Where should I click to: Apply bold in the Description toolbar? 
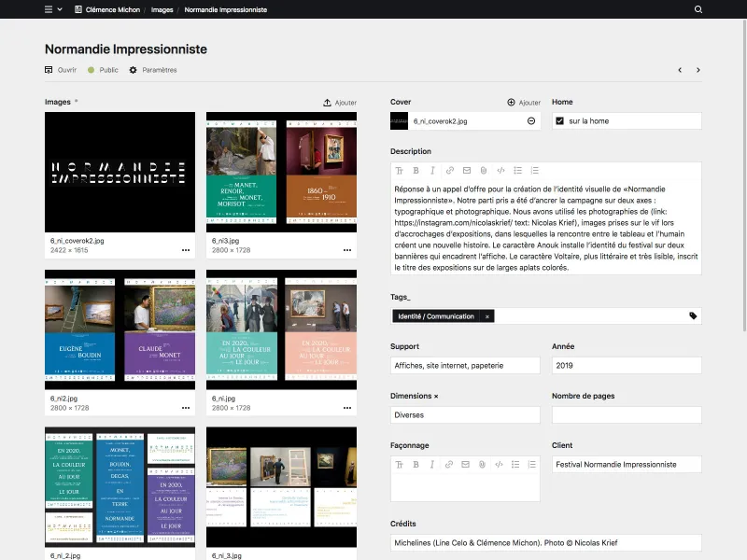coord(416,171)
